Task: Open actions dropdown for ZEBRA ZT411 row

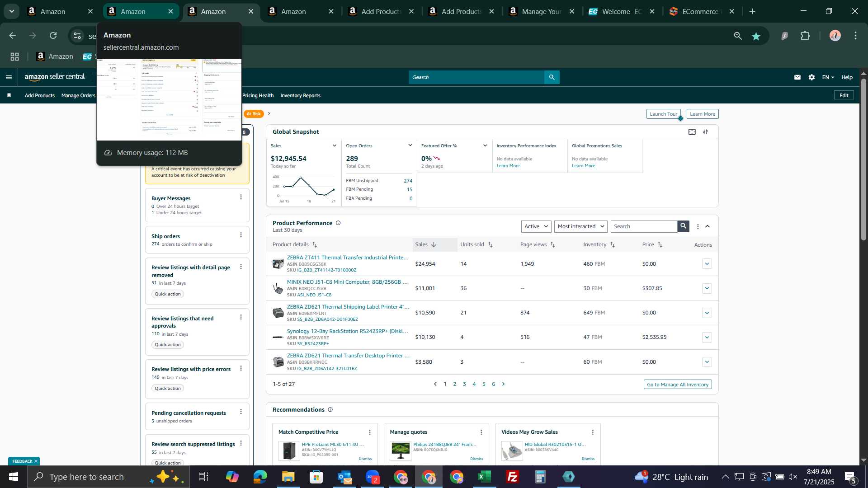Action: coord(707,264)
